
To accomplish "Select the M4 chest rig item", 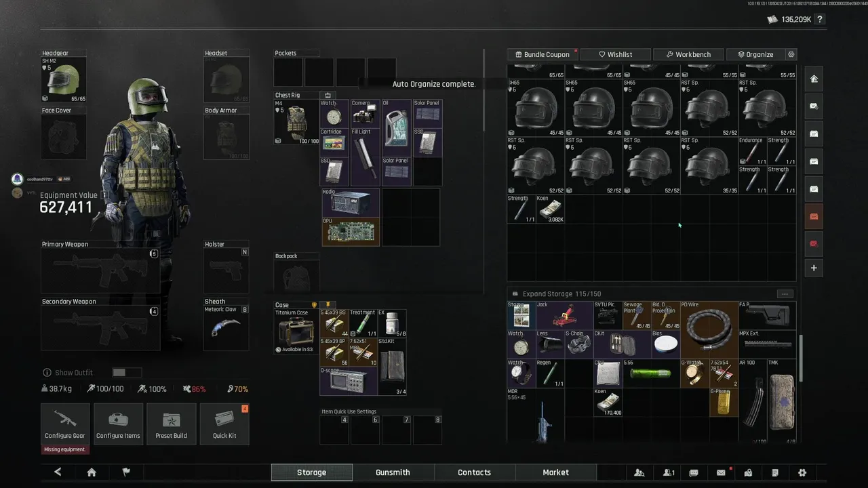I will click(x=297, y=122).
